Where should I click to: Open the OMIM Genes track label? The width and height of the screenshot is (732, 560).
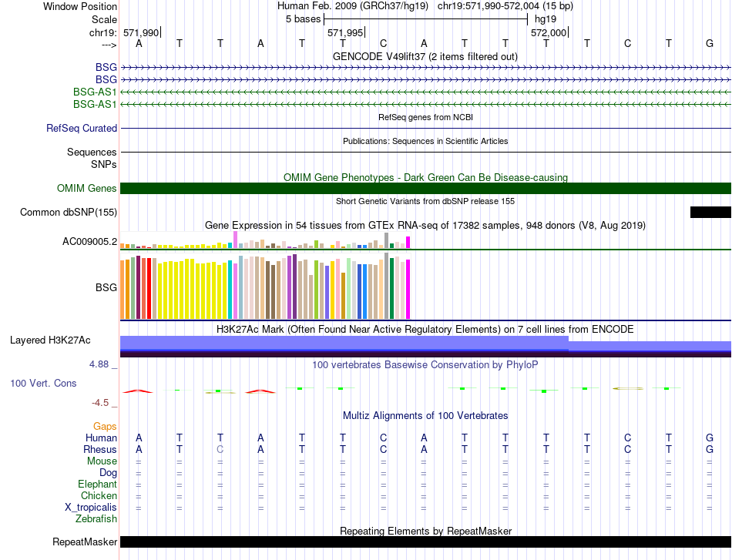coord(87,188)
